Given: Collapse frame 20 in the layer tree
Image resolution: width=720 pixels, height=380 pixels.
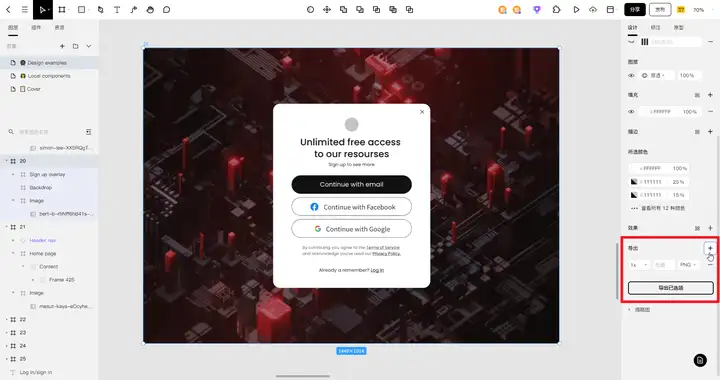Looking at the screenshot, I should coord(6,161).
